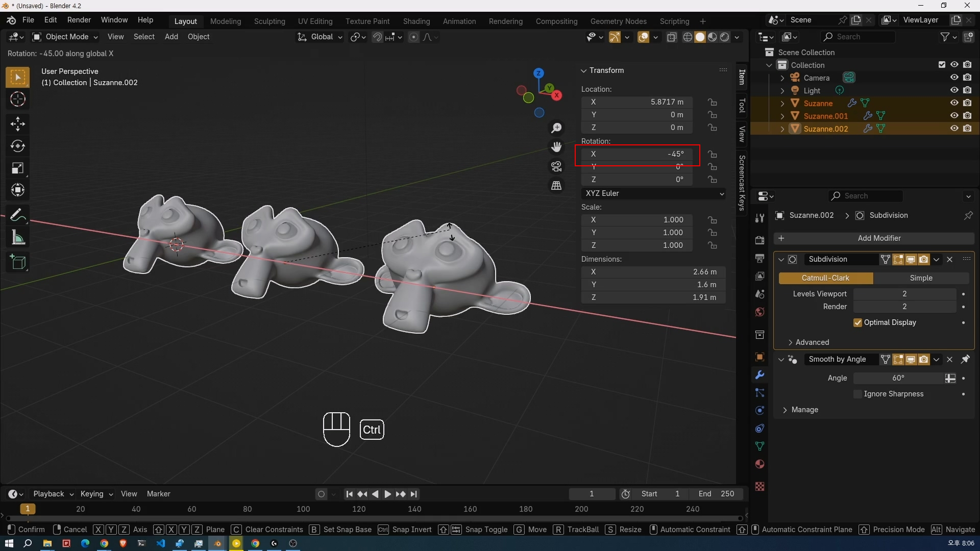The image size is (980, 551).
Task: Activate the 3D Cursor tool
Action: (18, 99)
